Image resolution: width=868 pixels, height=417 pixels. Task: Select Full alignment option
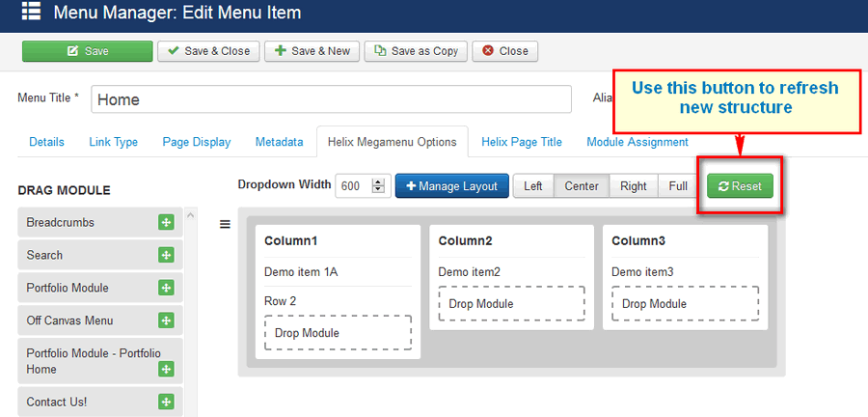[678, 186]
